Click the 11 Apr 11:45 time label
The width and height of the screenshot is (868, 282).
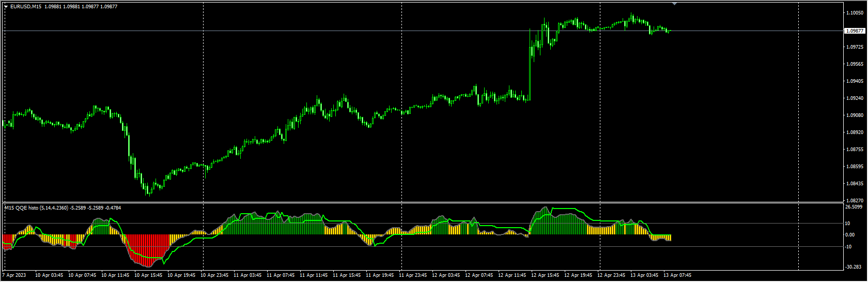pos(314,275)
